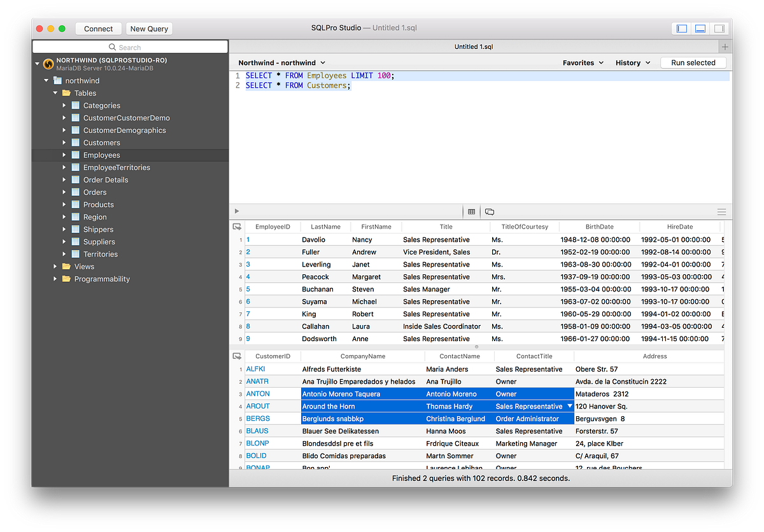Click inside the sidebar Search field

127,46
